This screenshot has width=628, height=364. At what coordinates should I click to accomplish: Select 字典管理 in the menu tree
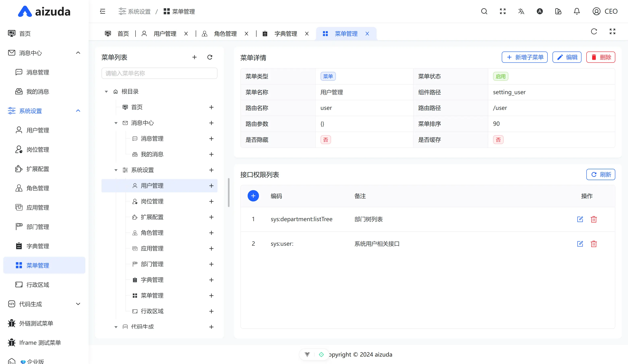(x=152, y=280)
